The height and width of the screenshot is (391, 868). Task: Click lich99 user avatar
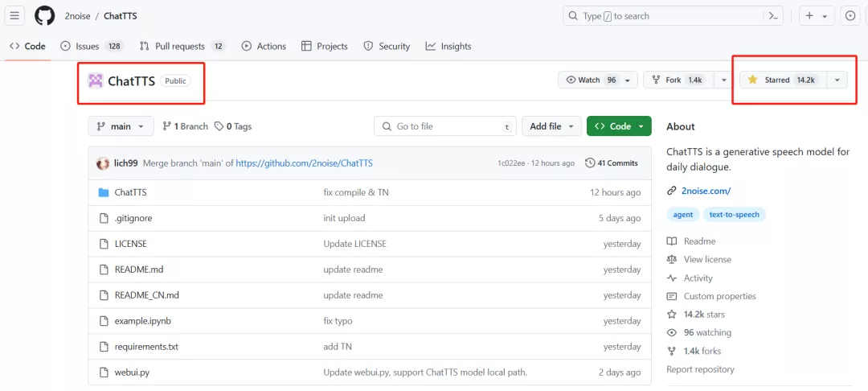(x=103, y=163)
